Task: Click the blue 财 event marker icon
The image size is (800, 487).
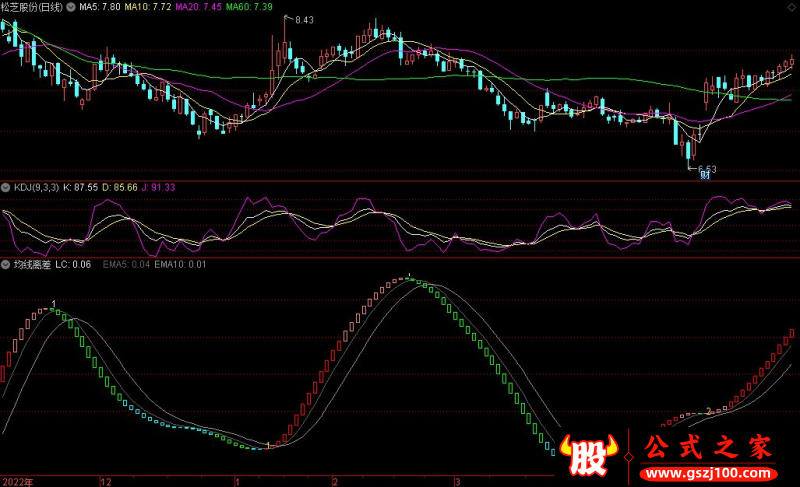Action: [x=704, y=176]
